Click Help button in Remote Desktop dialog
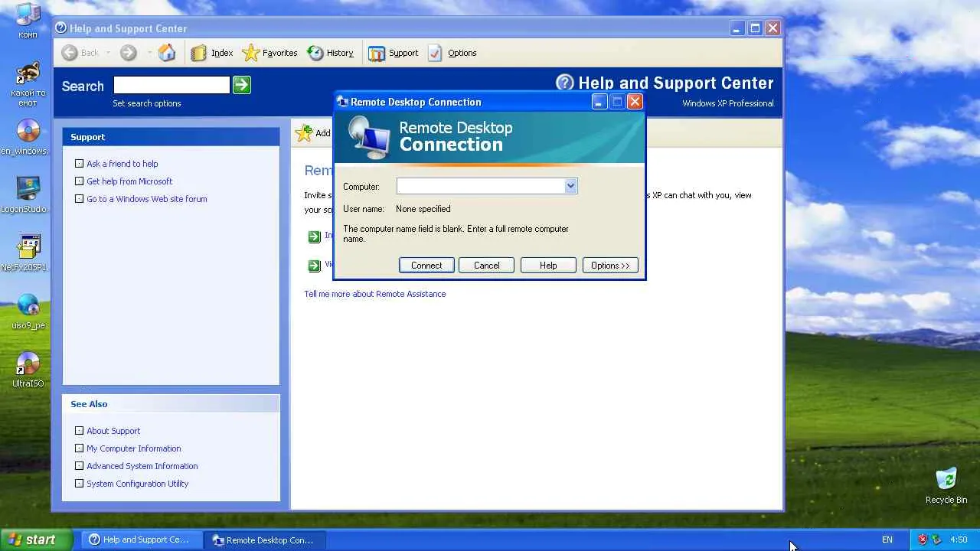The height and width of the screenshot is (551, 980). pos(548,266)
